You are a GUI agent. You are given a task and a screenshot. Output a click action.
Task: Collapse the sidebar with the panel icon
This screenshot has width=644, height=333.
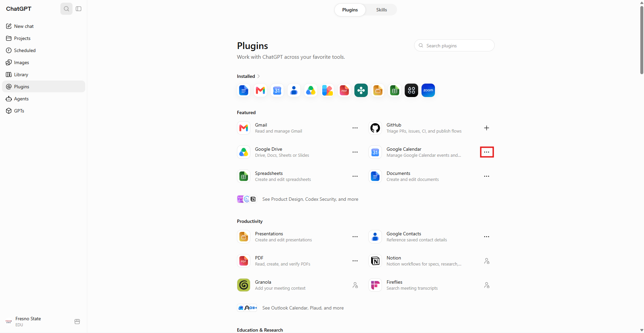tap(79, 9)
